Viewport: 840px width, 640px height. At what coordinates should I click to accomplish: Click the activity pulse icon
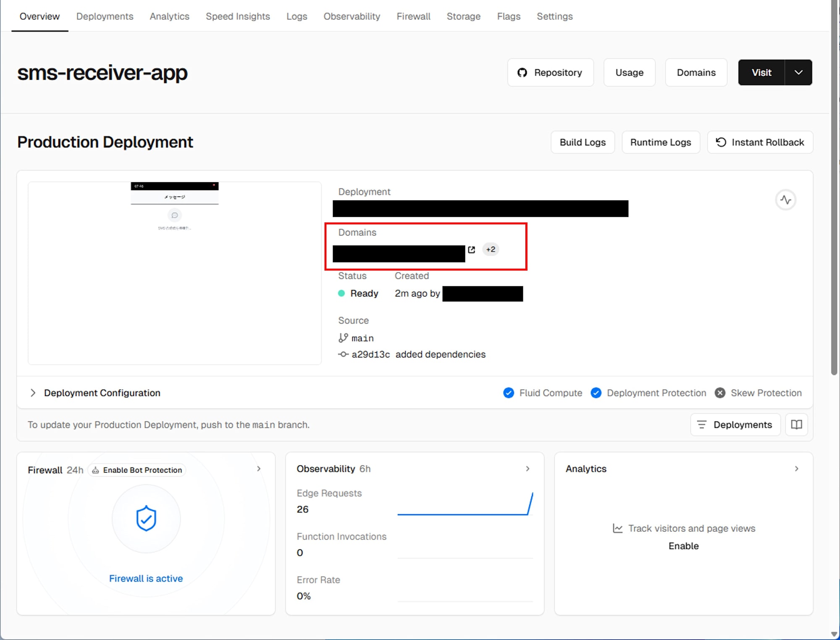[x=785, y=200]
